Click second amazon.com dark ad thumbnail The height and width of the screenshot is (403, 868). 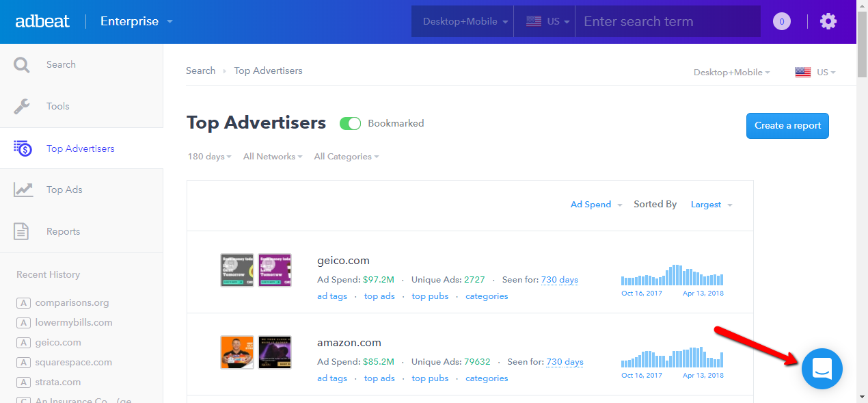coord(275,352)
